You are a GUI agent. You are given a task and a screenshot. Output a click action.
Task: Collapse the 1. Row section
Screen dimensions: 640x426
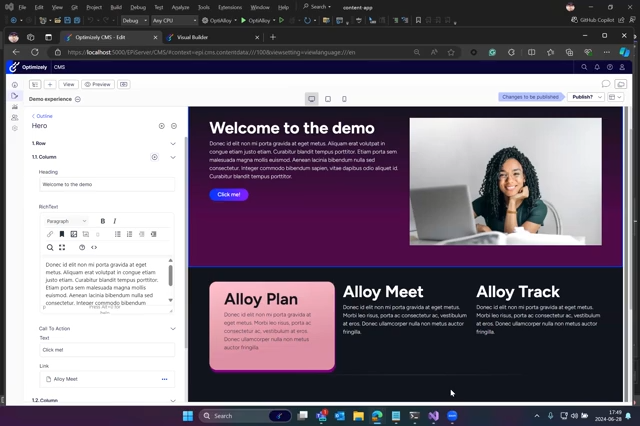[173, 144]
